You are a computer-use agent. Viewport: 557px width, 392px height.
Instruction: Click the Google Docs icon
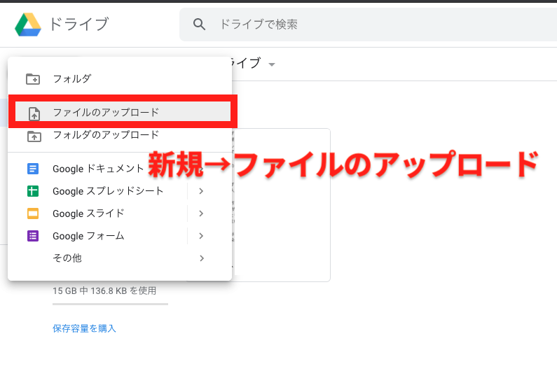click(33, 169)
